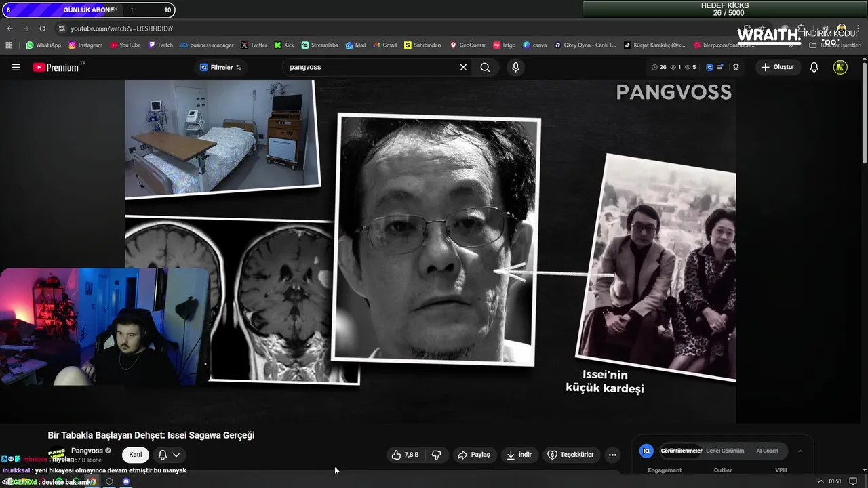Open the Pangvoss channel name
The image size is (868, 488).
click(87, 451)
